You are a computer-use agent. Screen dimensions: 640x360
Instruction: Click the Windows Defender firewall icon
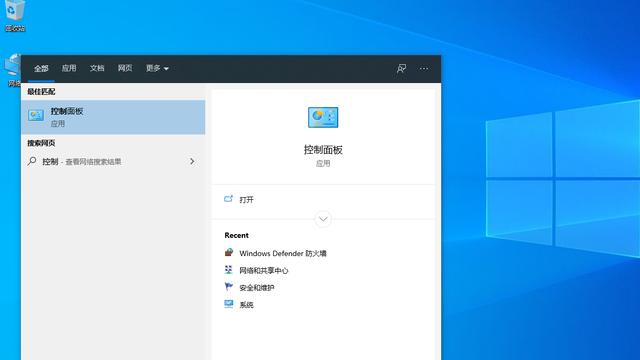click(229, 253)
